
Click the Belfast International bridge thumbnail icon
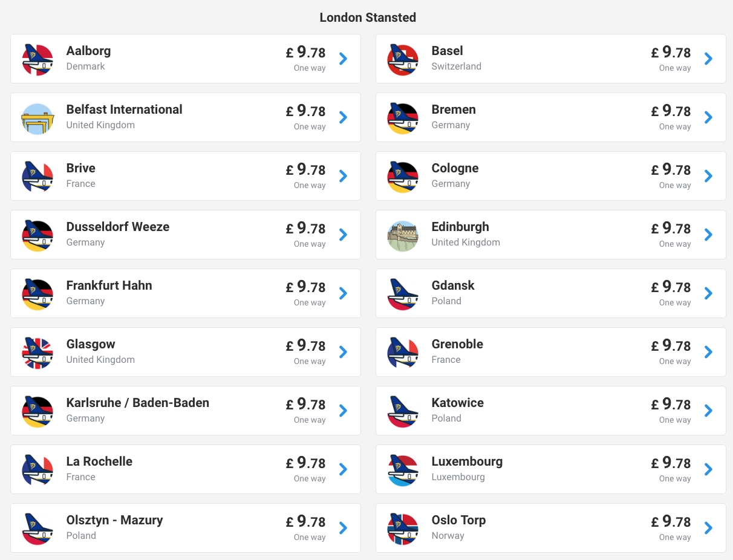[37, 118]
